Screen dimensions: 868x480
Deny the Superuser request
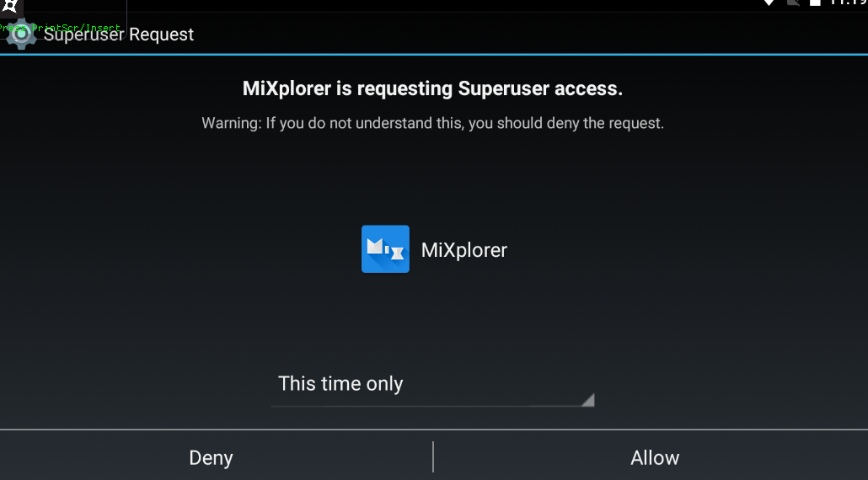211,457
